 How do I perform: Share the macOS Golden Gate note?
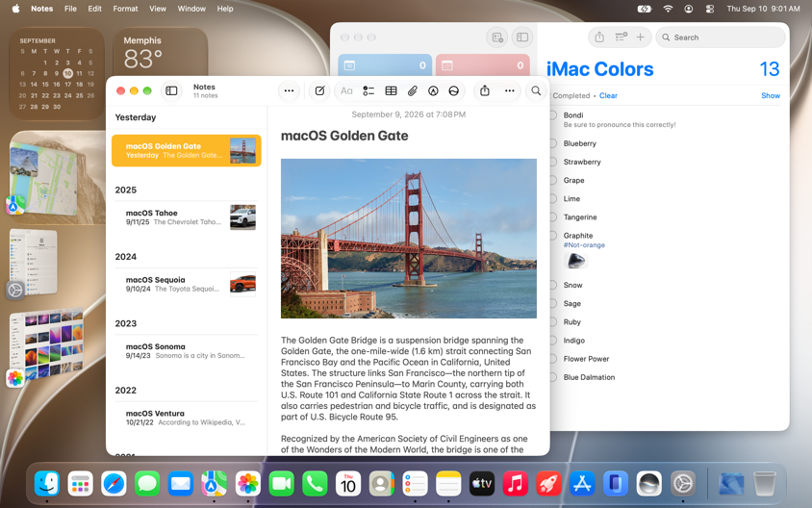click(485, 90)
